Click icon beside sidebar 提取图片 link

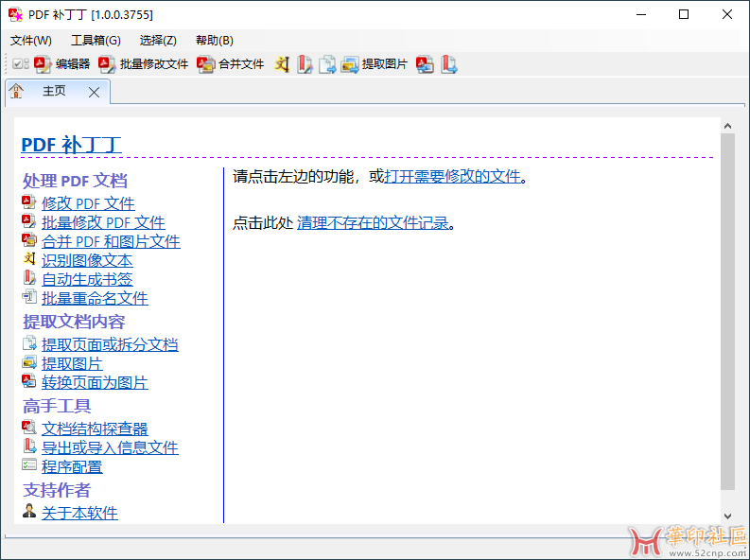[x=29, y=362]
